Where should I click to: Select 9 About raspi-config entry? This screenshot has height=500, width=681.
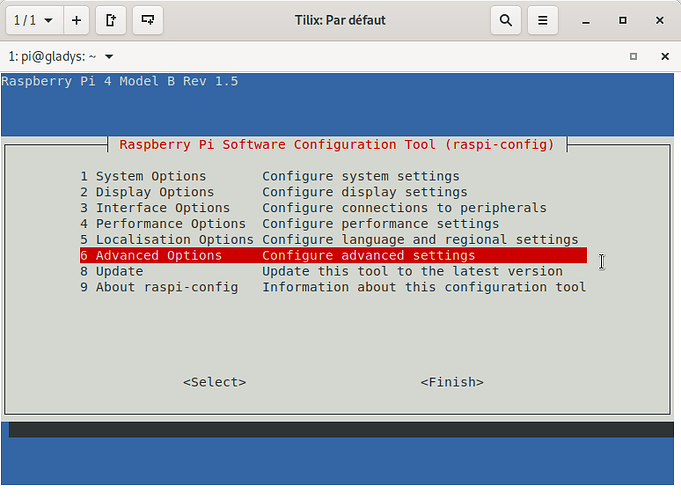pyautogui.click(x=333, y=287)
